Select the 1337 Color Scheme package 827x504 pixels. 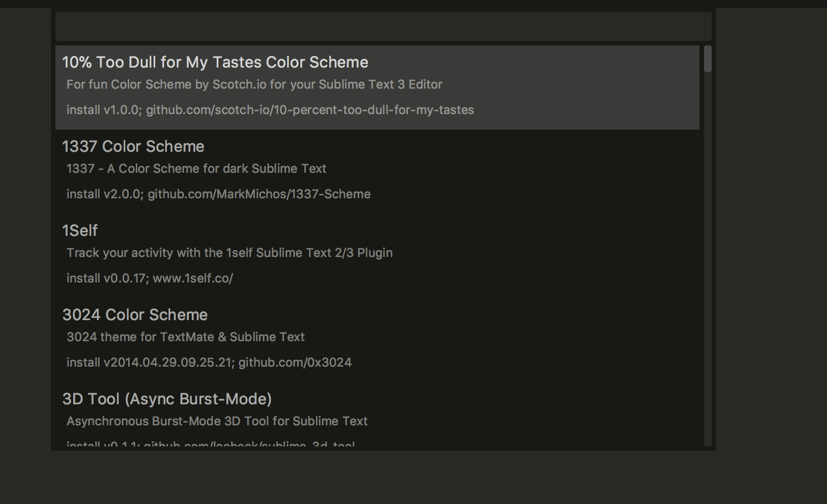377,172
